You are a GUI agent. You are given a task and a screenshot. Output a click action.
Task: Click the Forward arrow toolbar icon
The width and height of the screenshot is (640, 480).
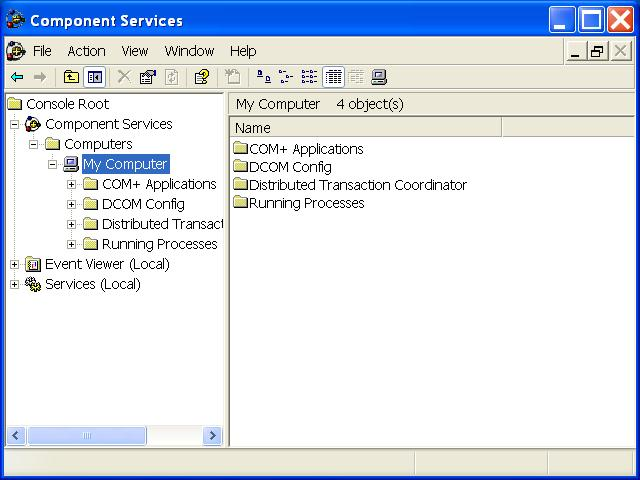click(40, 77)
